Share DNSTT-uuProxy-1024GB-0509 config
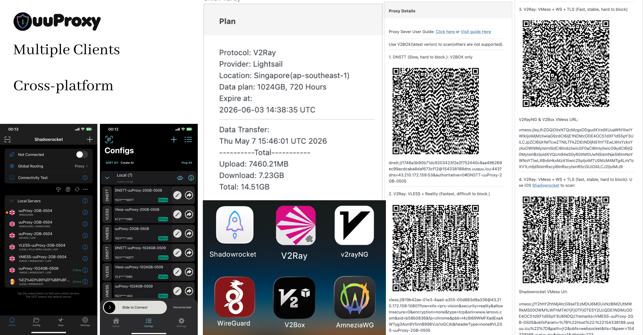This screenshot has height=335, width=644. click(189, 253)
